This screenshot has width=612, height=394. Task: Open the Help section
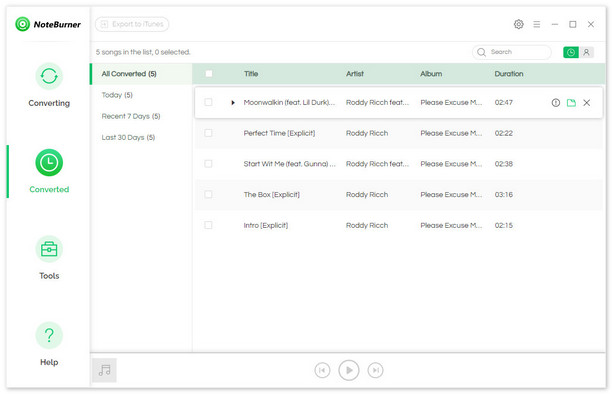(x=49, y=344)
